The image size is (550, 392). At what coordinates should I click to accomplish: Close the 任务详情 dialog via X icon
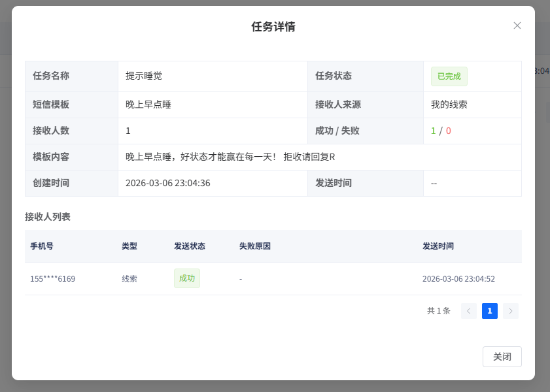[x=517, y=25]
